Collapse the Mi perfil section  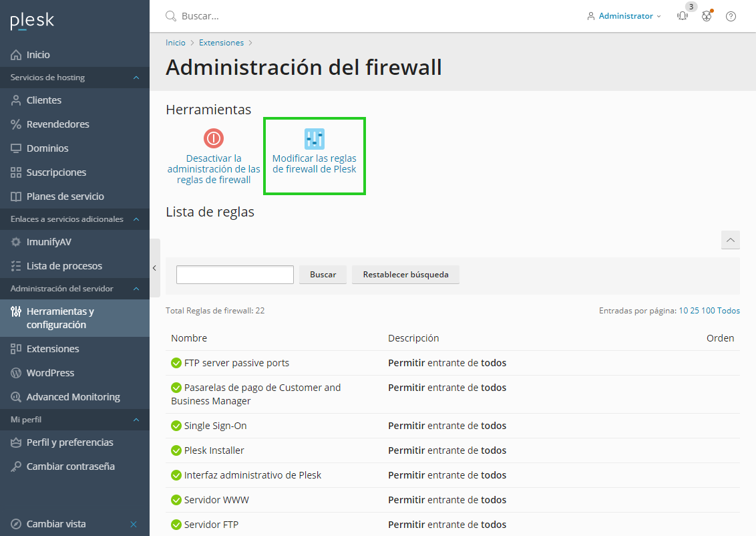[x=136, y=420]
